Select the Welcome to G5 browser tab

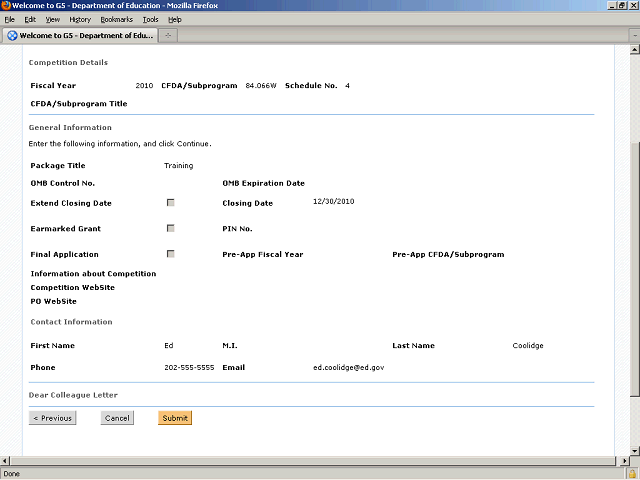(80, 36)
